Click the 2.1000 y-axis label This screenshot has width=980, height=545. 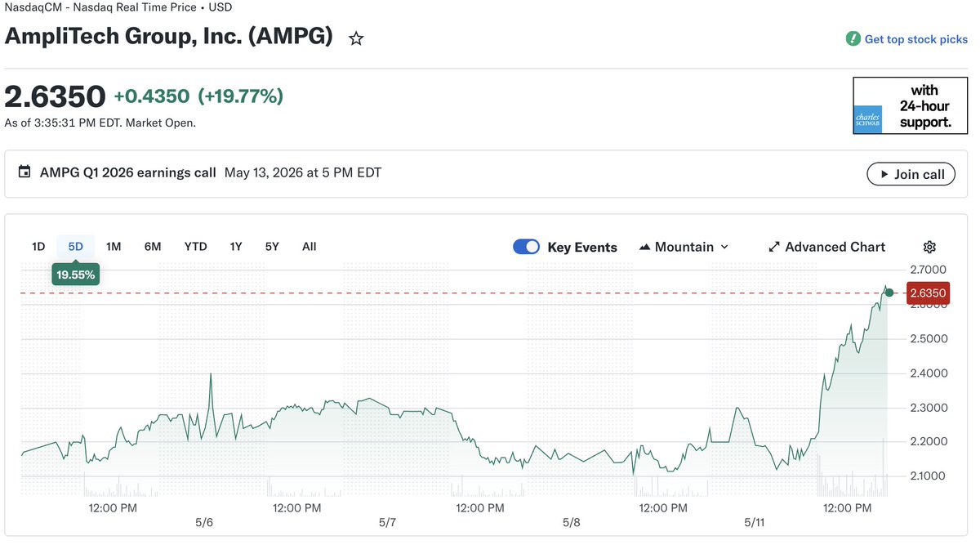929,476
